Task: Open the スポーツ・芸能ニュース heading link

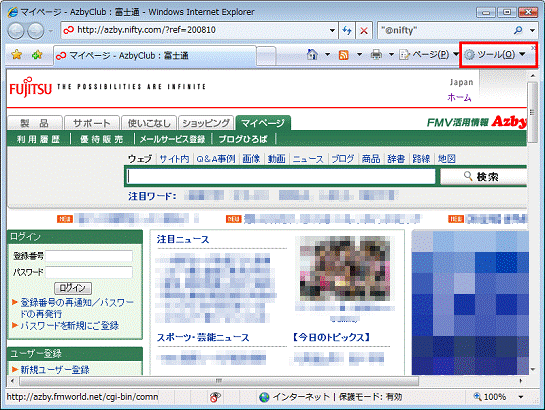Action: pos(203,337)
